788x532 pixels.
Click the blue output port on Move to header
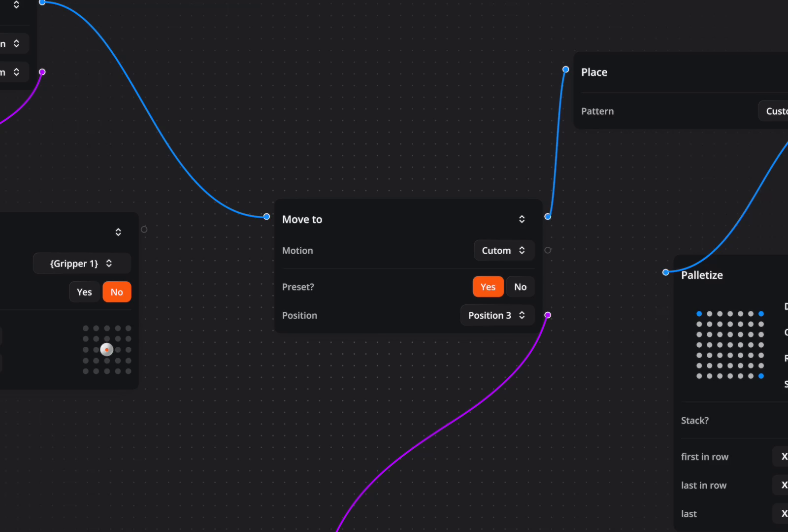(547, 216)
